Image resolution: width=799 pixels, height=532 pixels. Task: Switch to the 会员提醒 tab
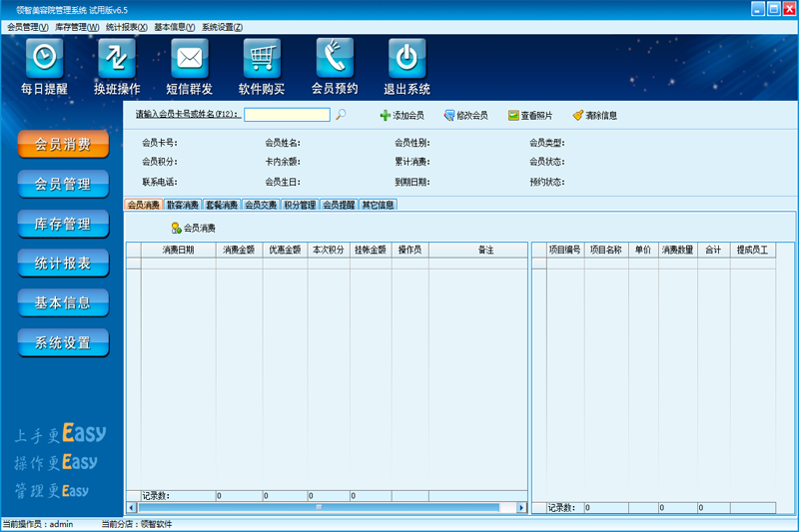[x=339, y=205]
